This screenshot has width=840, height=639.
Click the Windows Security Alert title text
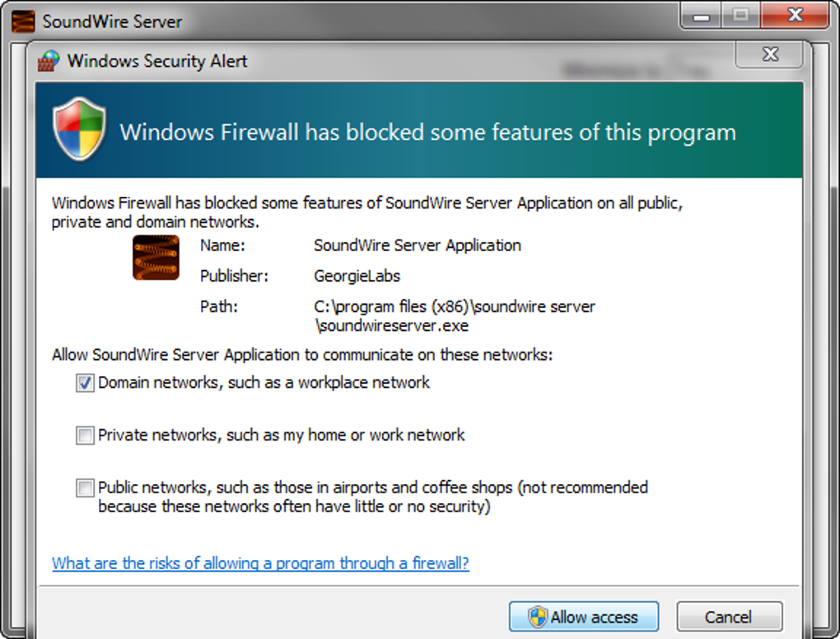coord(157,61)
